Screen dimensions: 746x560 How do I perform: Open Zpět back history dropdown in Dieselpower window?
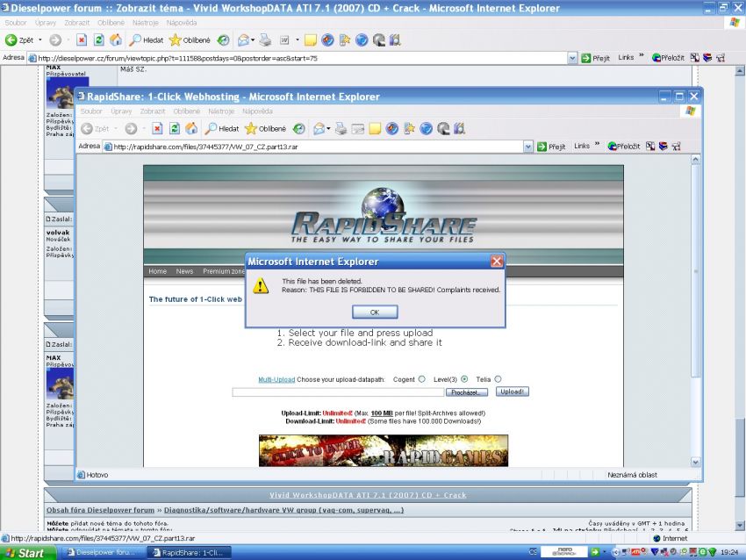tap(40, 40)
